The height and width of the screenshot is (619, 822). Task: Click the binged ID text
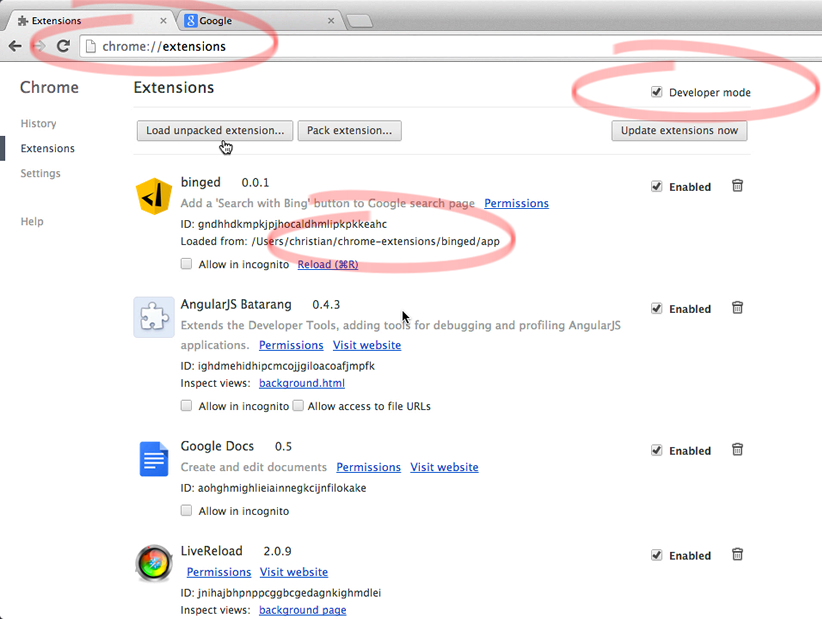[x=284, y=224]
